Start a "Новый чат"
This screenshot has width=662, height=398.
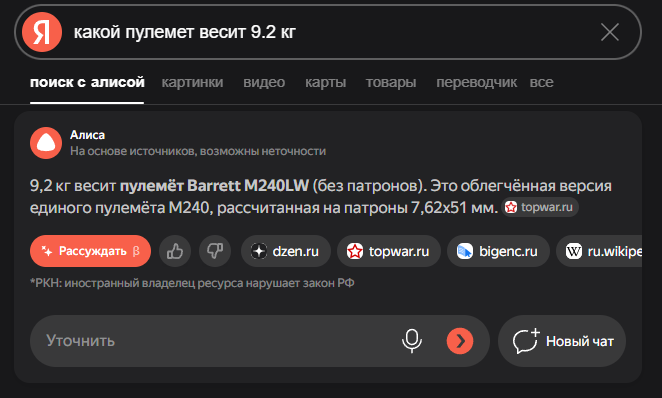(x=562, y=341)
